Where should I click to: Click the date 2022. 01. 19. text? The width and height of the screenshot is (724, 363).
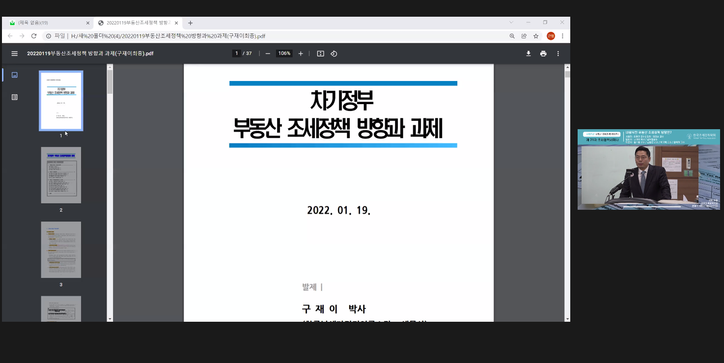(339, 211)
